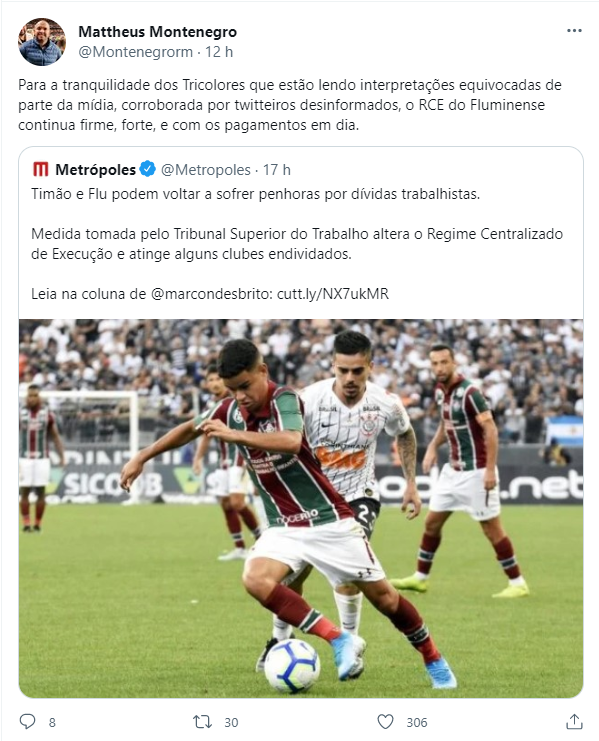Open the @Montenegrorm handle
This screenshot has height=741, width=599.
pos(136,52)
